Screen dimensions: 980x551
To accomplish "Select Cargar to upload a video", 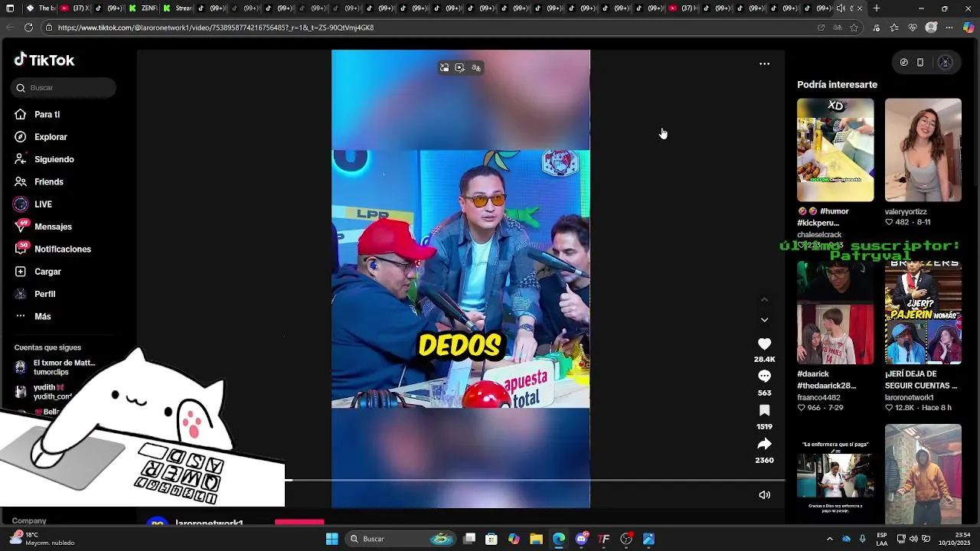I will pos(47,272).
